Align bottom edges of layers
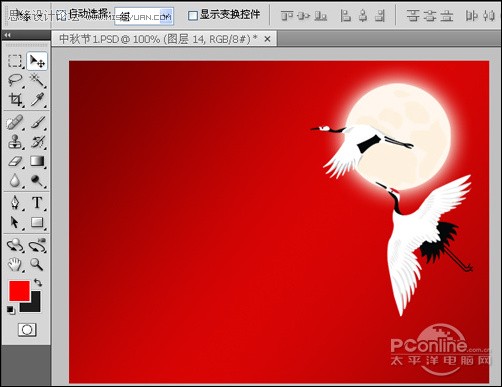The image size is (502, 387). click(321, 15)
